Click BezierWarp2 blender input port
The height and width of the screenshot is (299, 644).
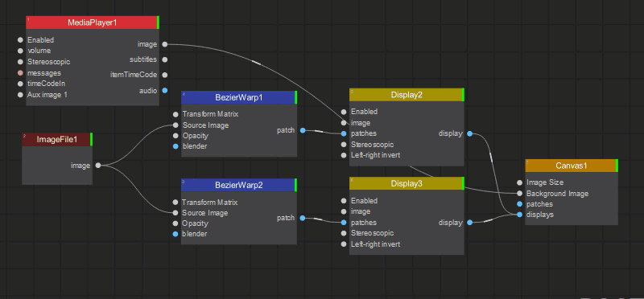(175, 234)
